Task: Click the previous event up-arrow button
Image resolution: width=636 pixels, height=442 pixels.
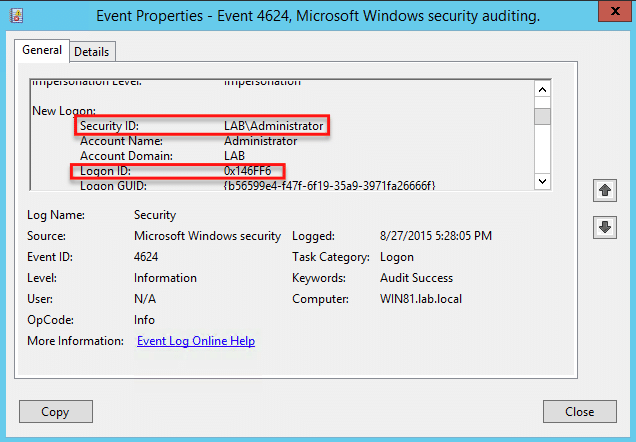Action: coord(604,190)
